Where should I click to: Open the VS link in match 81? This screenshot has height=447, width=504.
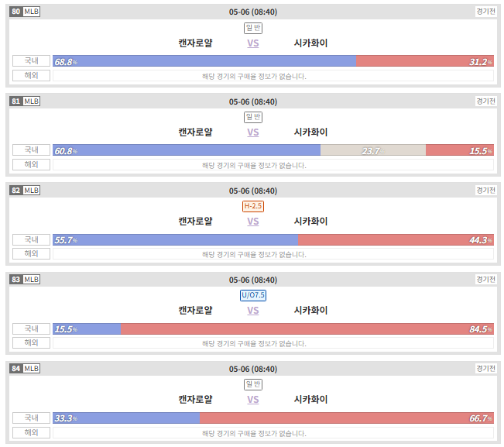point(252,132)
